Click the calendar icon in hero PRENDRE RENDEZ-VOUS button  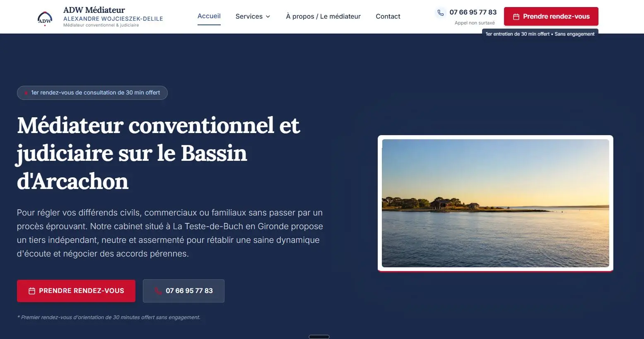[32, 291]
